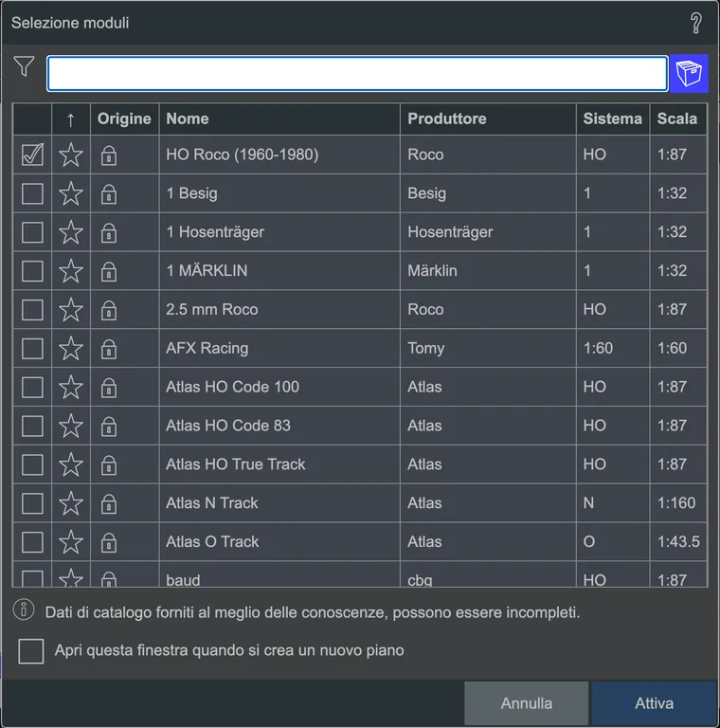Select the 'HO Roco (1960-1980)' name cell
This screenshot has width=720, height=728.
[279, 155]
